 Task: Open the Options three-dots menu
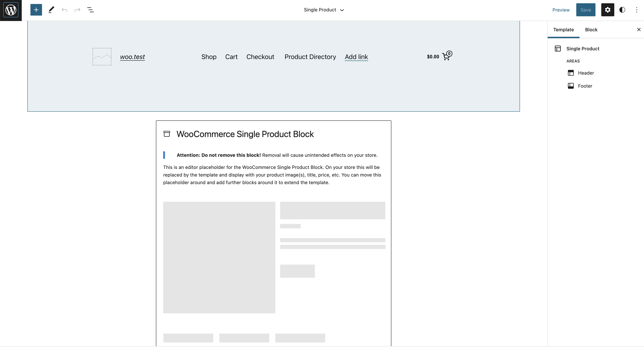pyautogui.click(x=637, y=10)
